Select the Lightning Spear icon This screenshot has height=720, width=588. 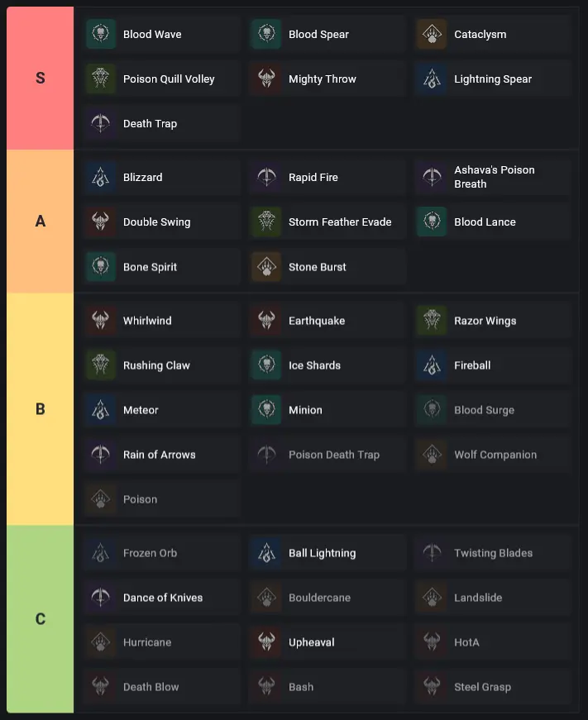(x=431, y=79)
